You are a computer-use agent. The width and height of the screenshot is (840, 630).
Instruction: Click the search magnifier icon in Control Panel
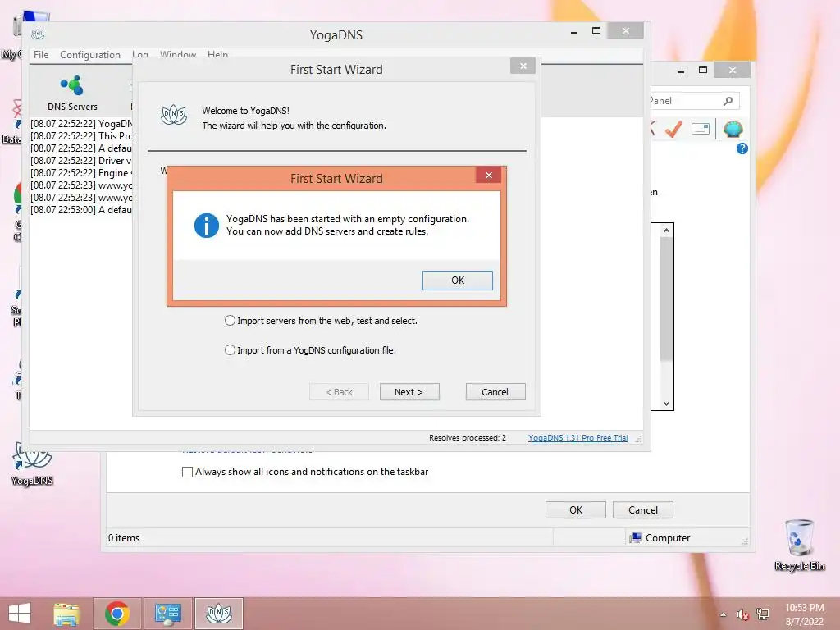[728, 101]
